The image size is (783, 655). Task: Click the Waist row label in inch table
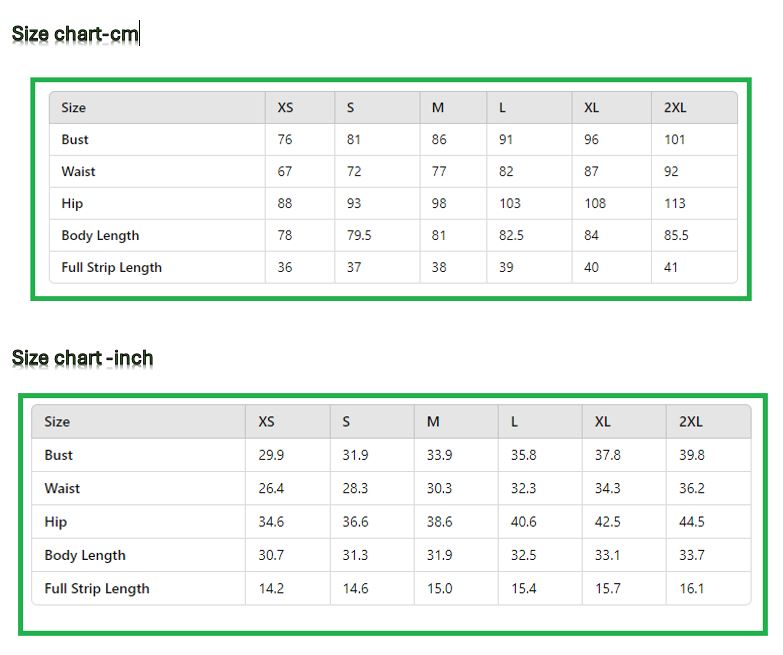[62, 489]
